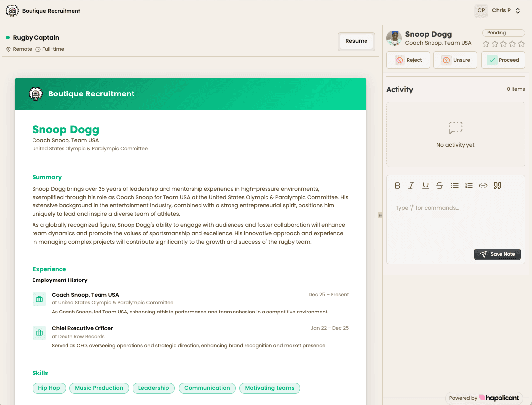
Task: Click the Skills section heading
Action: (x=40, y=373)
